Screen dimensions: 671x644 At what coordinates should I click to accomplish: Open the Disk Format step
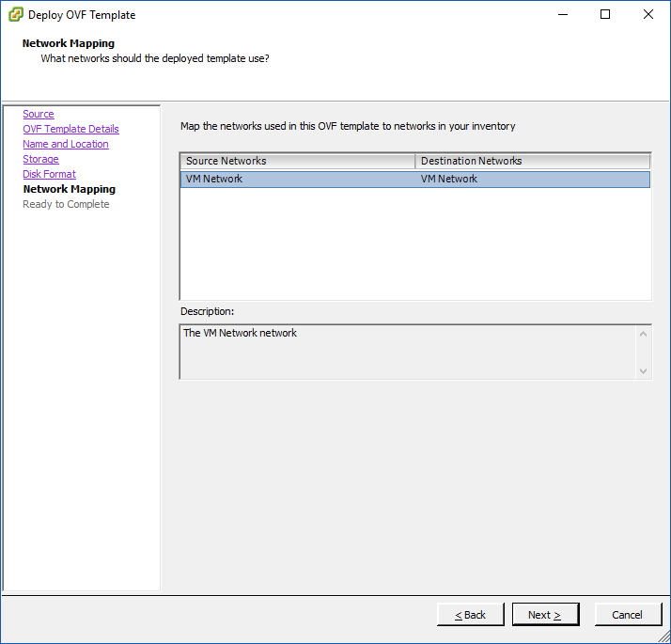click(49, 174)
